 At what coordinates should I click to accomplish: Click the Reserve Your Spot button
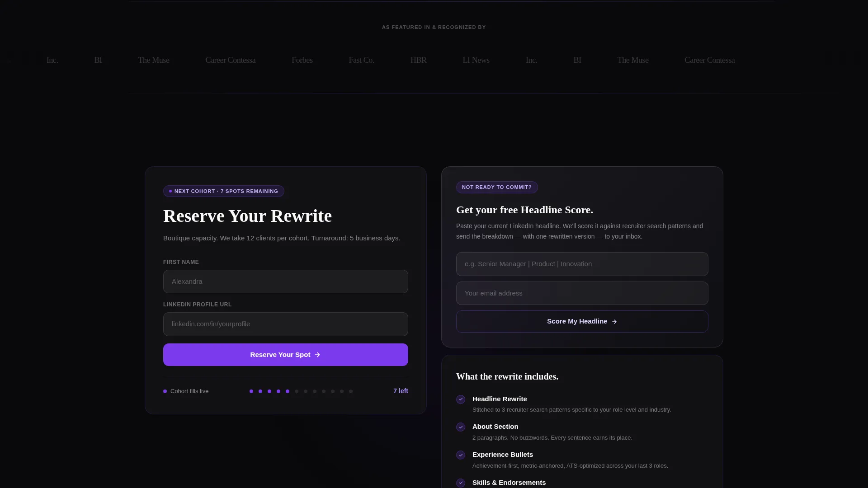285,355
